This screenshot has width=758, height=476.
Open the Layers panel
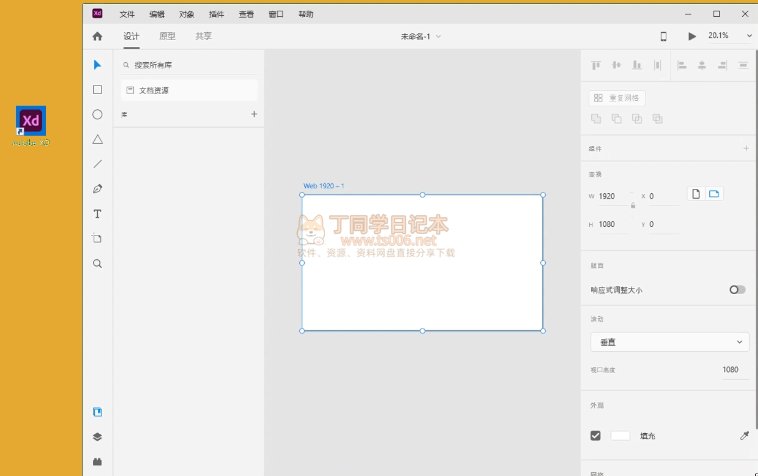(97, 437)
